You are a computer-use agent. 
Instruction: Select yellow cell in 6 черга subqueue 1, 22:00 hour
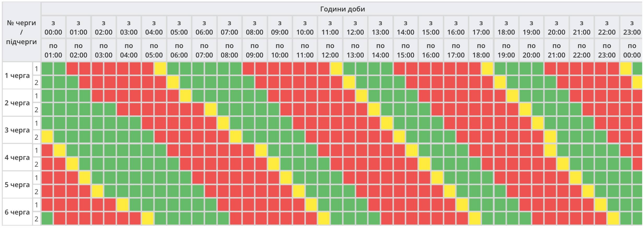pyautogui.click(x=600, y=205)
